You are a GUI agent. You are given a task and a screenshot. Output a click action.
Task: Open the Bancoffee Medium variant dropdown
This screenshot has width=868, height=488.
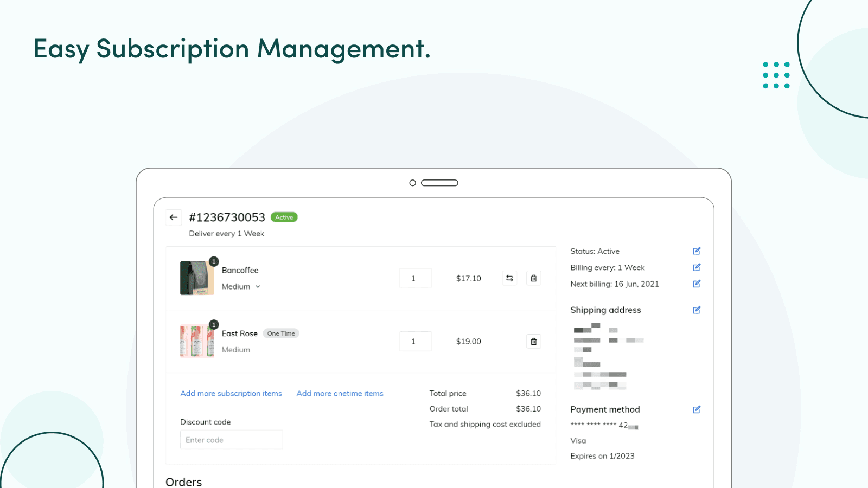(x=241, y=286)
